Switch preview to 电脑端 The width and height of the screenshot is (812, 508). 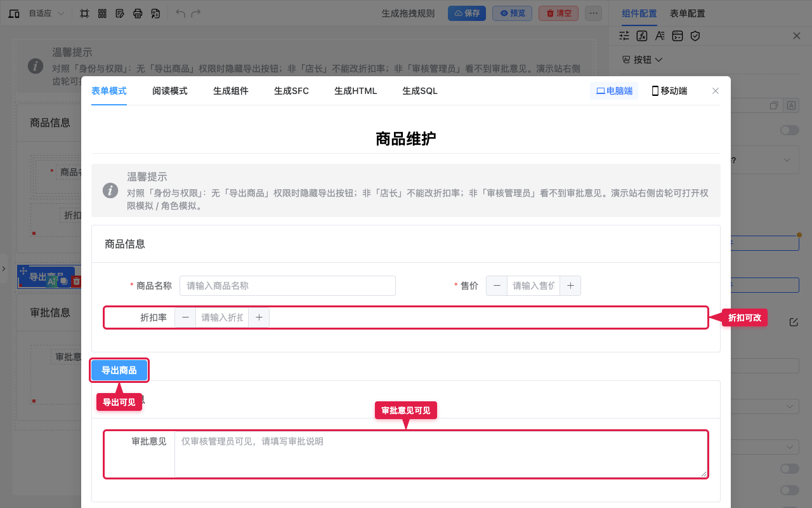click(x=614, y=91)
